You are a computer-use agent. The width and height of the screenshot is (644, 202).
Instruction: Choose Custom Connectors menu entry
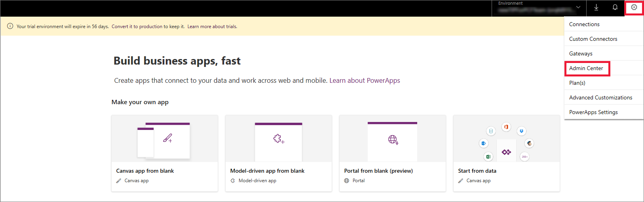click(x=593, y=39)
